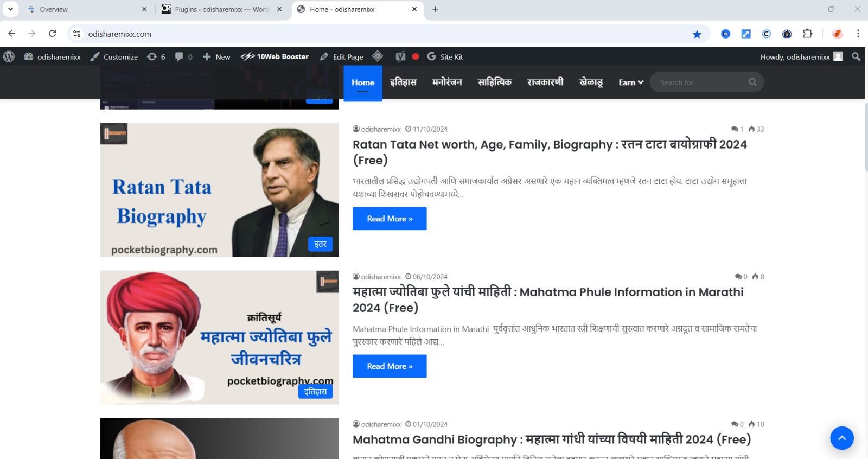Image resolution: width=868 pixels, height=459 pixels.
Task: Open Chrome three-dot menu
Action: [x=858, y=34]
